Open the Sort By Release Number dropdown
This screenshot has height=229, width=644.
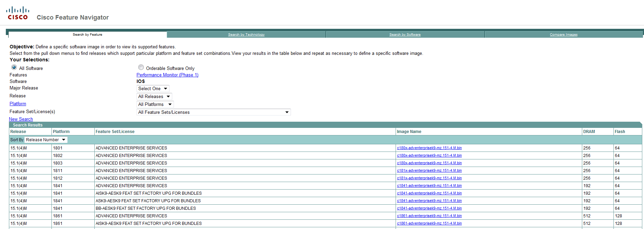(x=46, y=140)
